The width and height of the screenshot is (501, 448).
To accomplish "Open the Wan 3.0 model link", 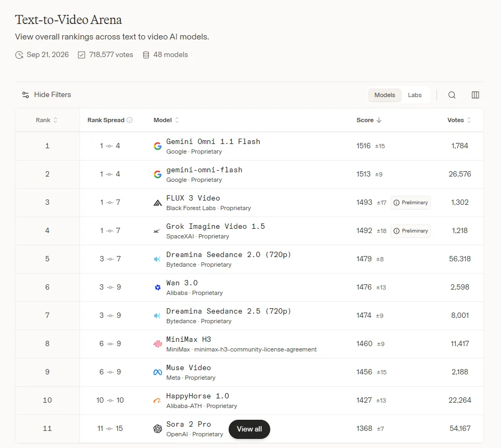I will click(182, 283).
